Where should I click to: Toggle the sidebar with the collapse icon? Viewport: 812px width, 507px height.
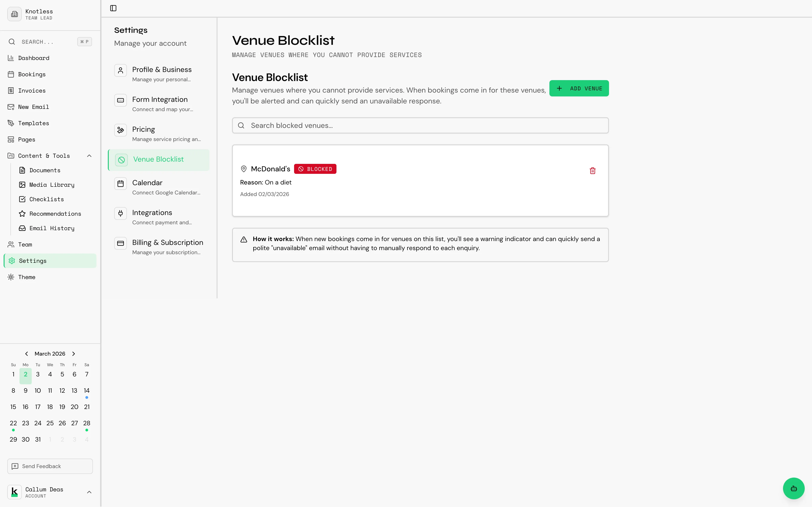113,8
